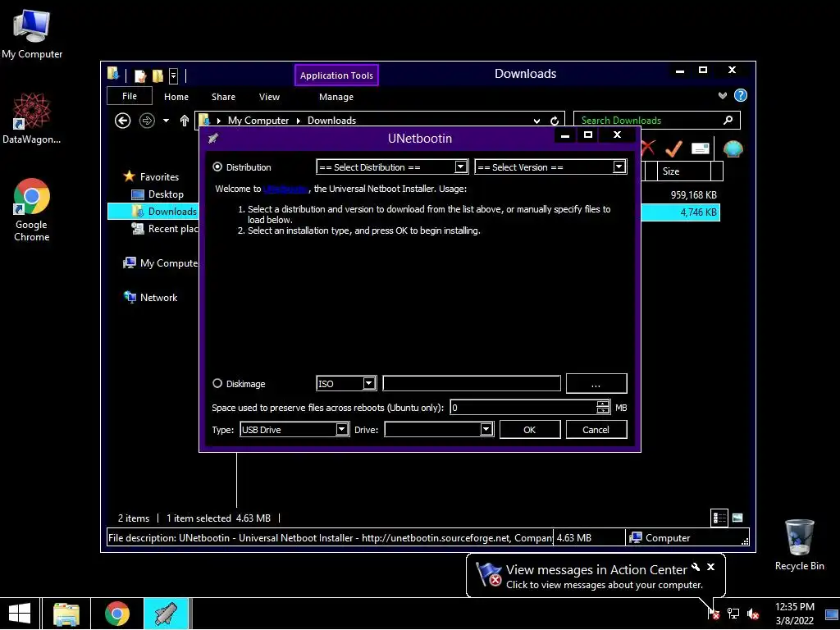
Task: Click the Windows Start button
Action: coord(20,614)
